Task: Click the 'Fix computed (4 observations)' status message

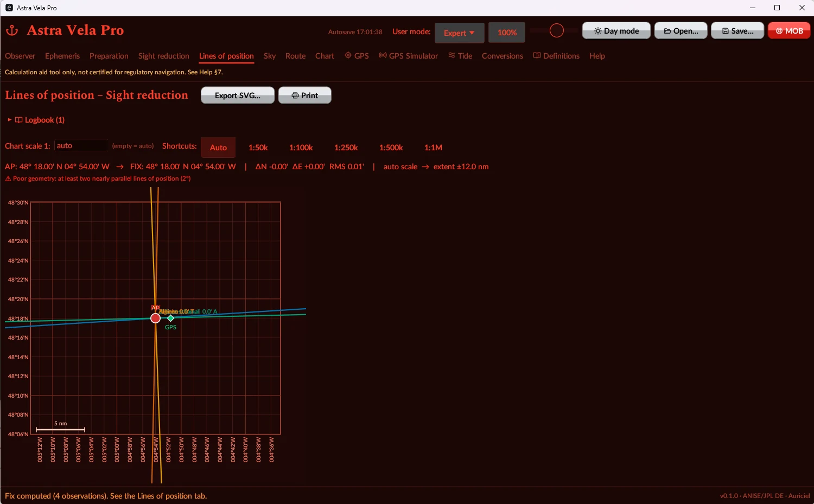Action: pyautogui.click(x=106, y=496)
